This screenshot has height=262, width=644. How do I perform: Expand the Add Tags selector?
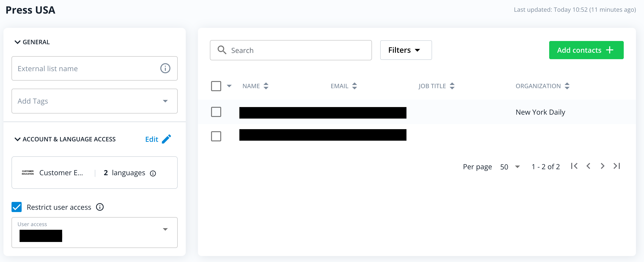click(x=165, y=101)
